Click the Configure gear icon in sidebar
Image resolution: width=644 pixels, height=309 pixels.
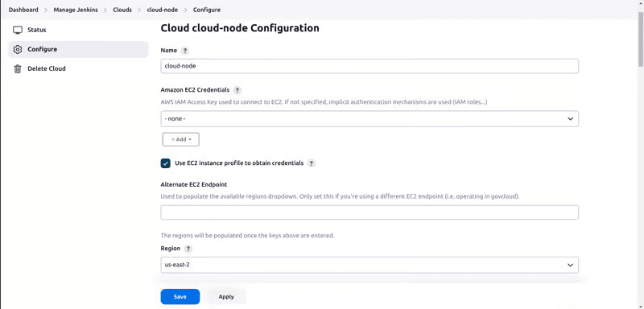(x=17, y=49)
